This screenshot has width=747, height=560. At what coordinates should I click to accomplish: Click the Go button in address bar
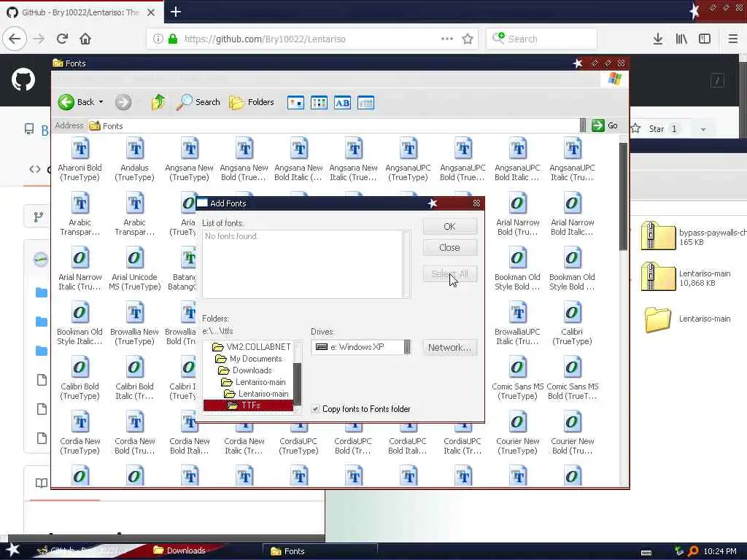605,125
